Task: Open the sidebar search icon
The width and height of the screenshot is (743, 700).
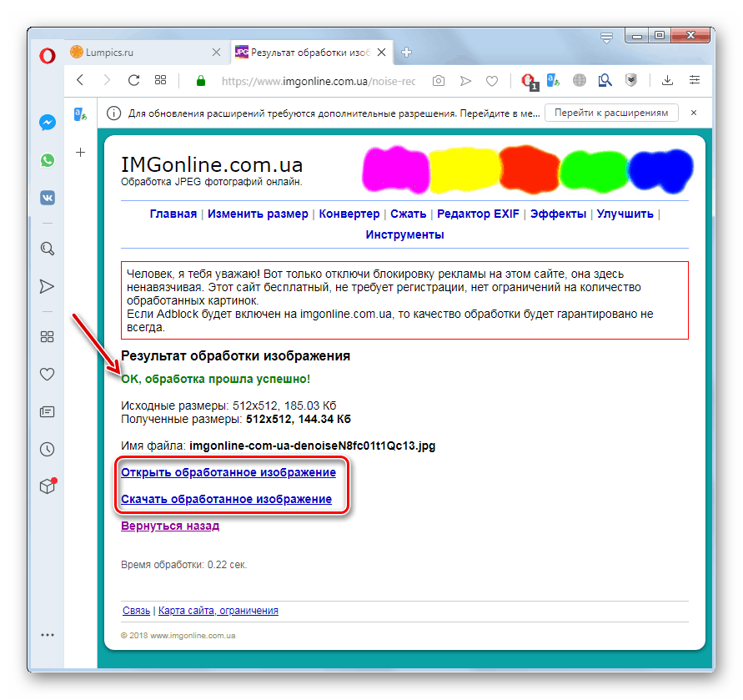Action: (x=48, y=249)
